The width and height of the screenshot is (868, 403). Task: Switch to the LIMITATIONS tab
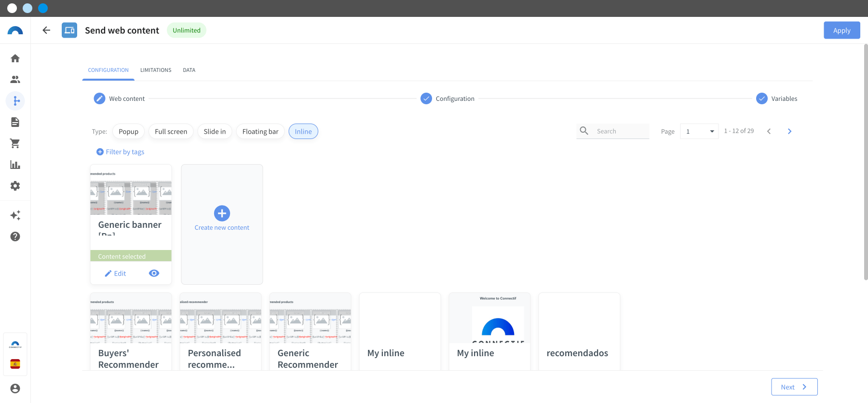(156, 70)
